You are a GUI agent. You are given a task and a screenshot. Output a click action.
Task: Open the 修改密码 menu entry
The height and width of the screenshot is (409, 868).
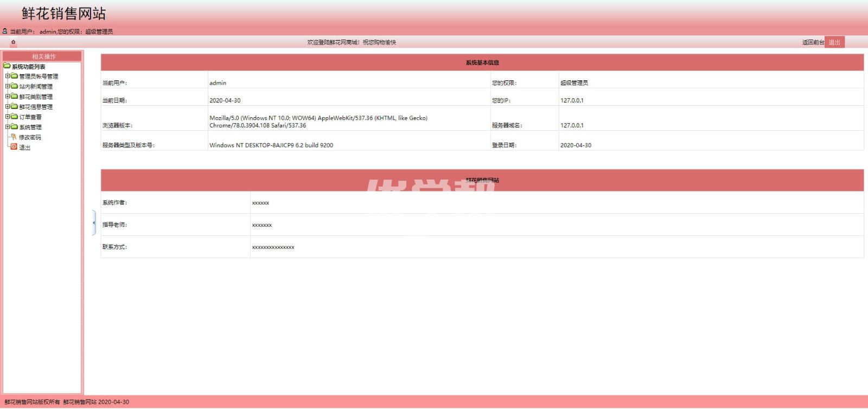[30, 137]
